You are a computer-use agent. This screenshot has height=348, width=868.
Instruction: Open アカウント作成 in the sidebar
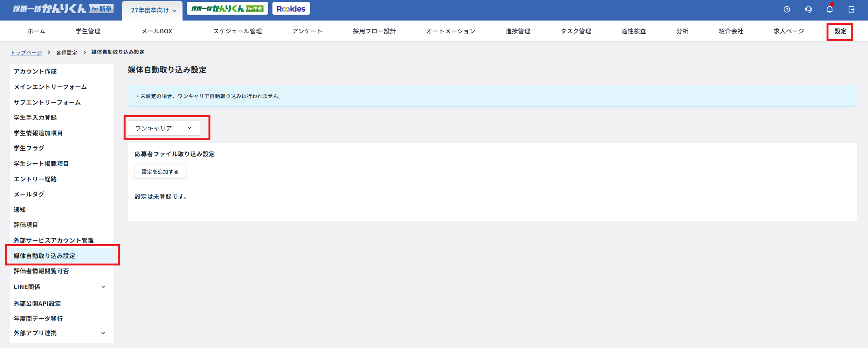(x=35, y=72)
